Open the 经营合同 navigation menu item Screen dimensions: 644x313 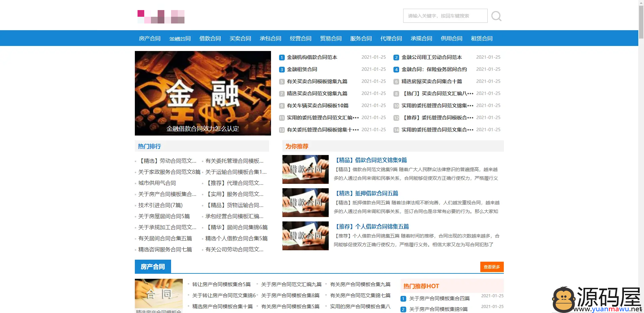tap(301, 39)
